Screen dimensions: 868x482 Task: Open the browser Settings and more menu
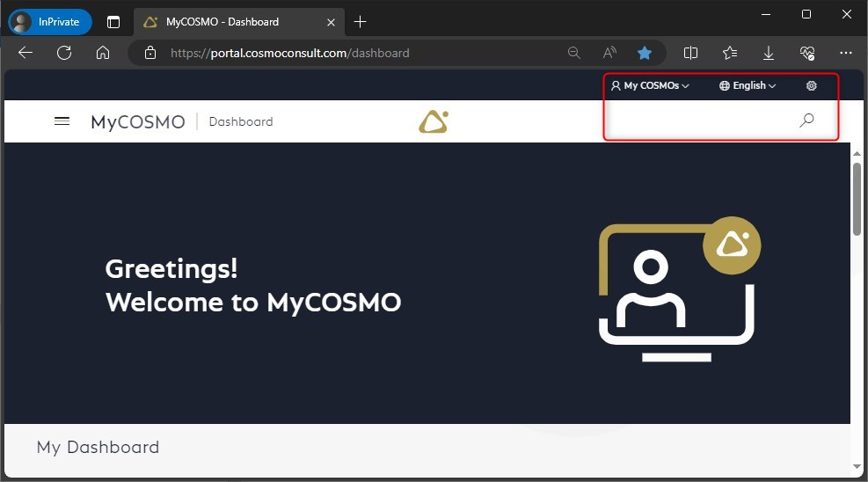tap(846, 53)
